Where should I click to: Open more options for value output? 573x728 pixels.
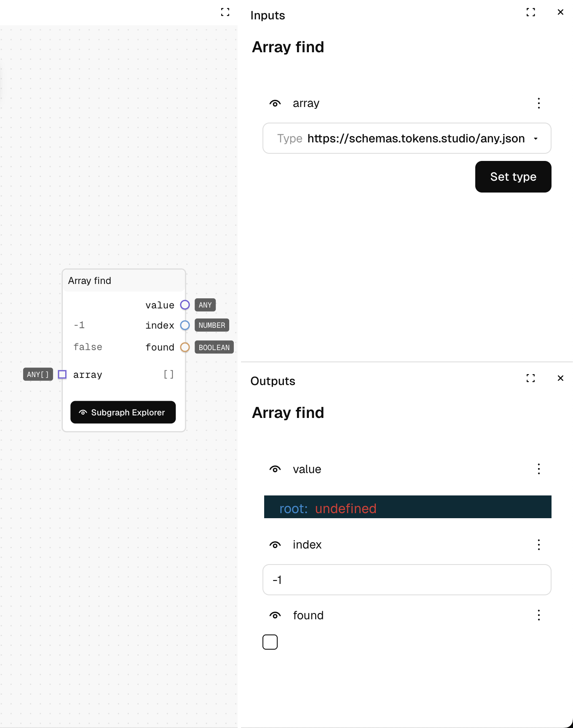click(539, 469)
